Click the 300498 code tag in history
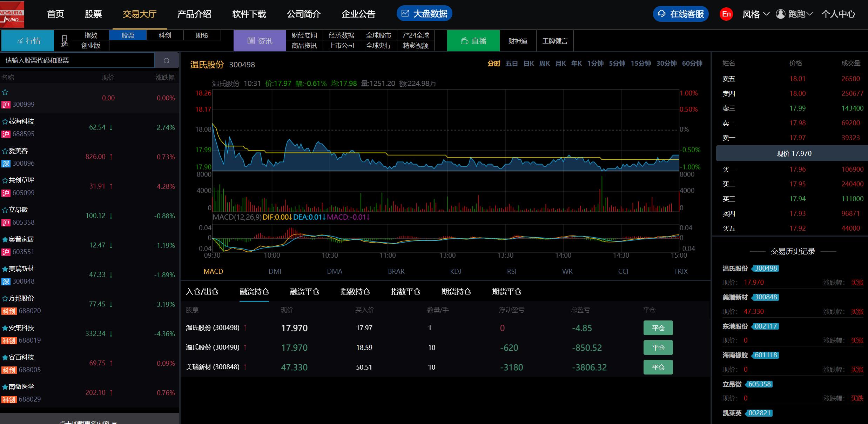Image resolution: width=868 pixels, height=424 pixels. pos(766,269)
